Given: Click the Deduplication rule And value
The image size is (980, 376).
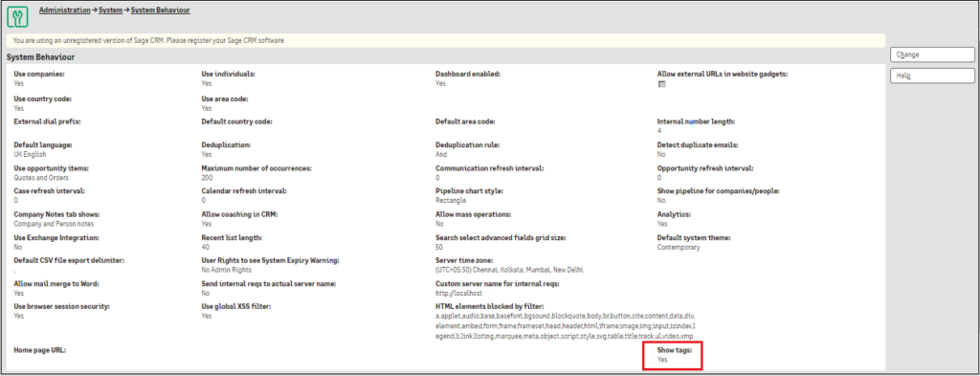Looking at the screenshot, I should pos(440,154).
